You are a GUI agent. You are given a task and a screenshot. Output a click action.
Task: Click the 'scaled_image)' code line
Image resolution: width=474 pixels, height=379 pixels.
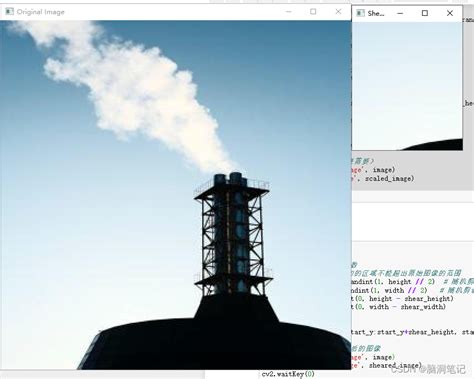tap(383, 179)
